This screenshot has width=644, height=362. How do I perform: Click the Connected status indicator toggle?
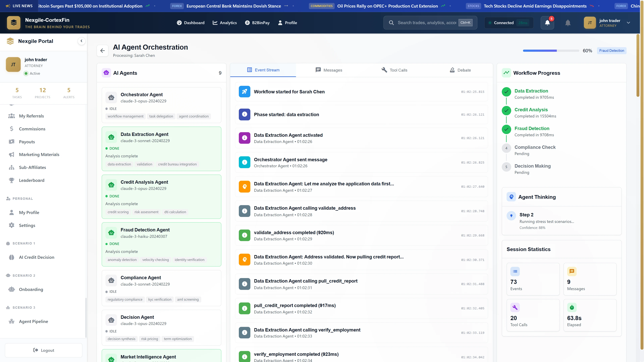[x=490, y=22]
